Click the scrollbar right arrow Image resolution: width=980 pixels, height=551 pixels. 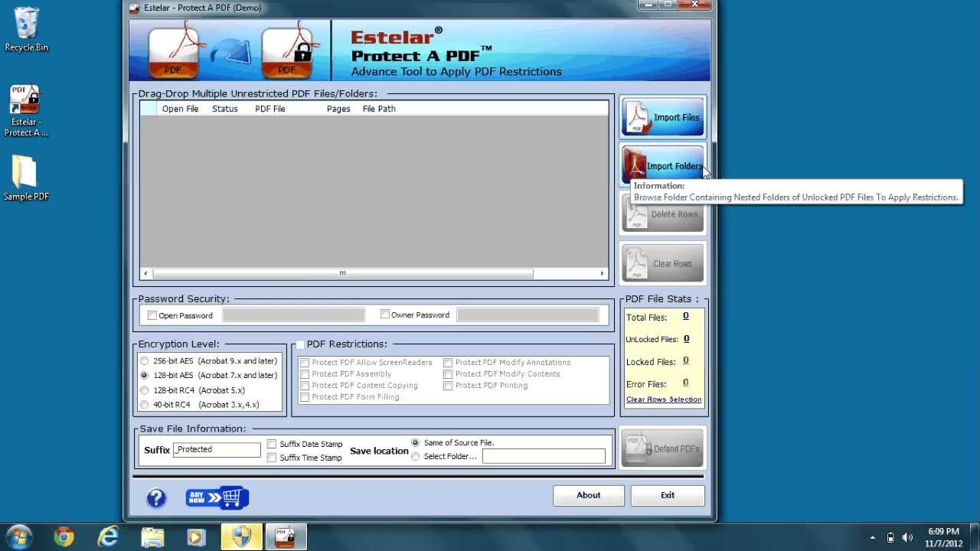[x=602, y=273]
